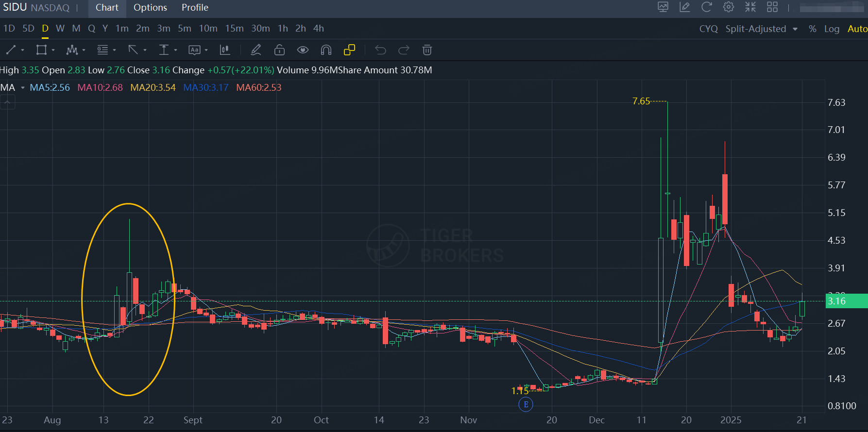Image resolution: width=868 pixels, height=432 pixels.
Task: Select the 3m interval
Action: pos(164,29)
